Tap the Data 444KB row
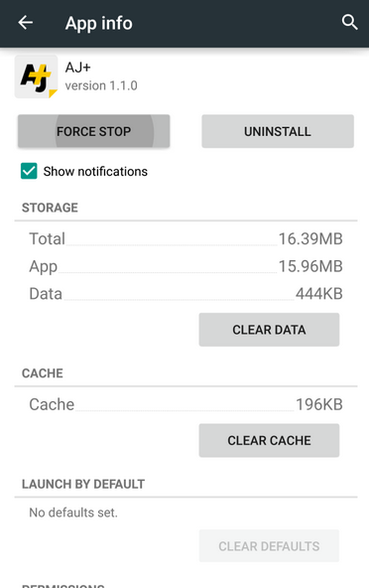The image size is (369, 588). 185,294
